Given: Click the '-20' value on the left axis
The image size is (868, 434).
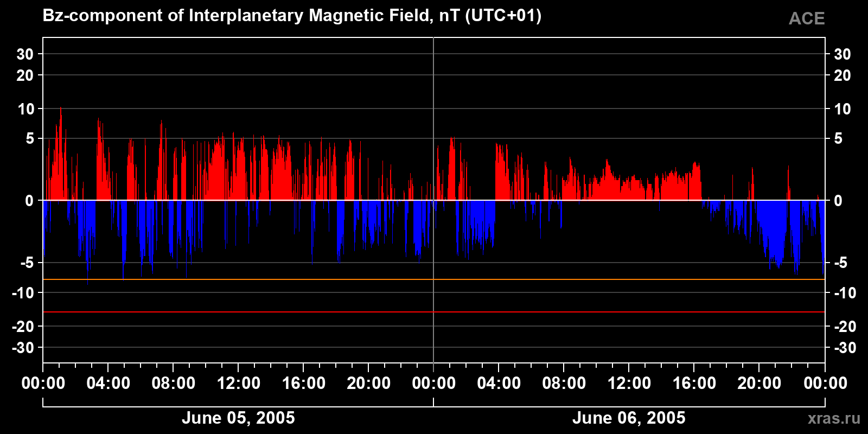Looking at the screenshot, I should point(23,327).
